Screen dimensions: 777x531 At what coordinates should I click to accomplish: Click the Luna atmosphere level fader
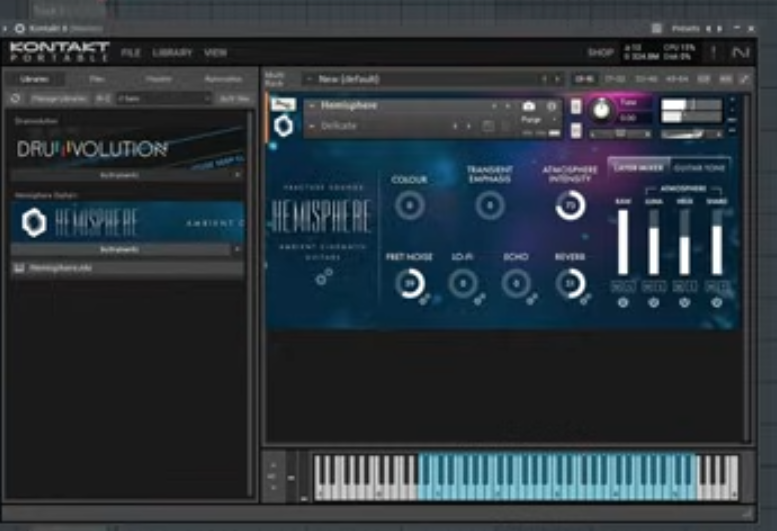click(x=654, y=242)
